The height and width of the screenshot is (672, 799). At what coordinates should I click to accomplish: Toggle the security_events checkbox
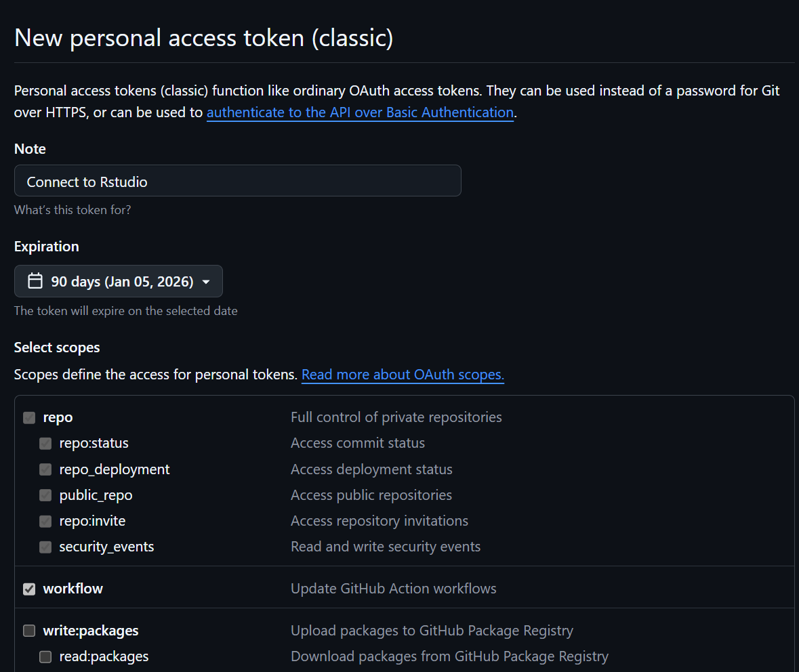click(45, 547)
